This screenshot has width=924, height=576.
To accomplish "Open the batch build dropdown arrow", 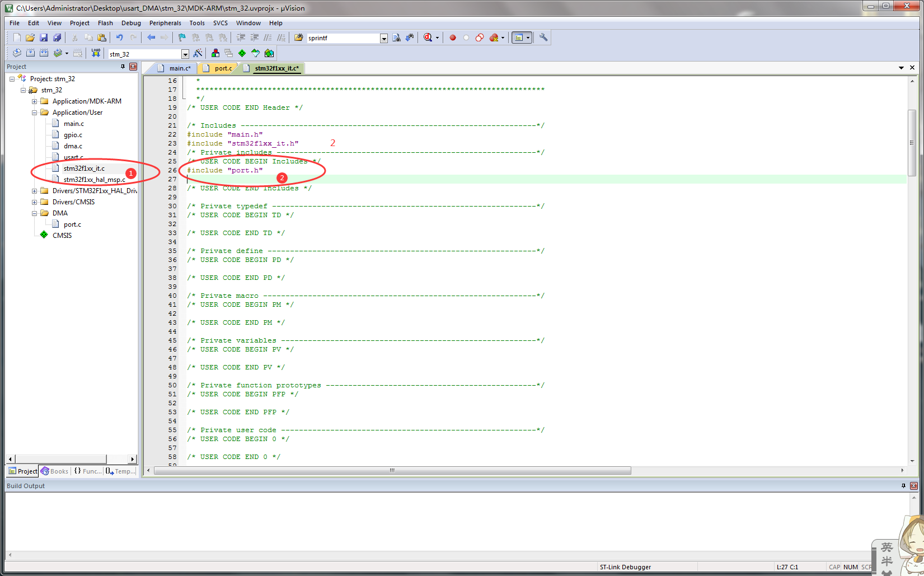I will (x=67, y=53).
